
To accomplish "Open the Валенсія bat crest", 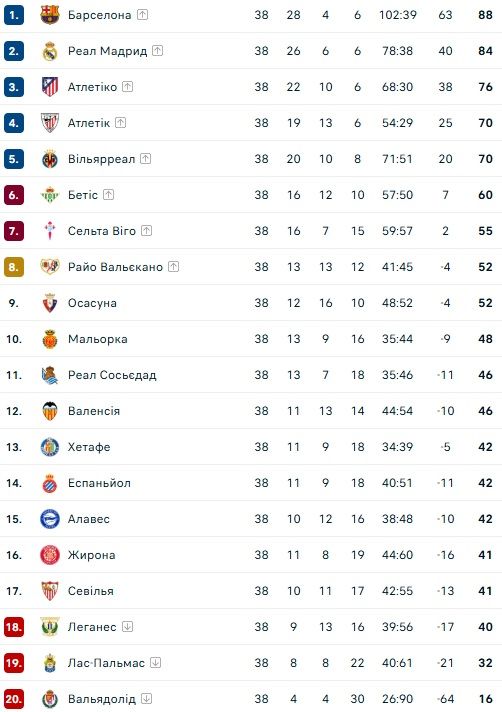I will [50, 411].
